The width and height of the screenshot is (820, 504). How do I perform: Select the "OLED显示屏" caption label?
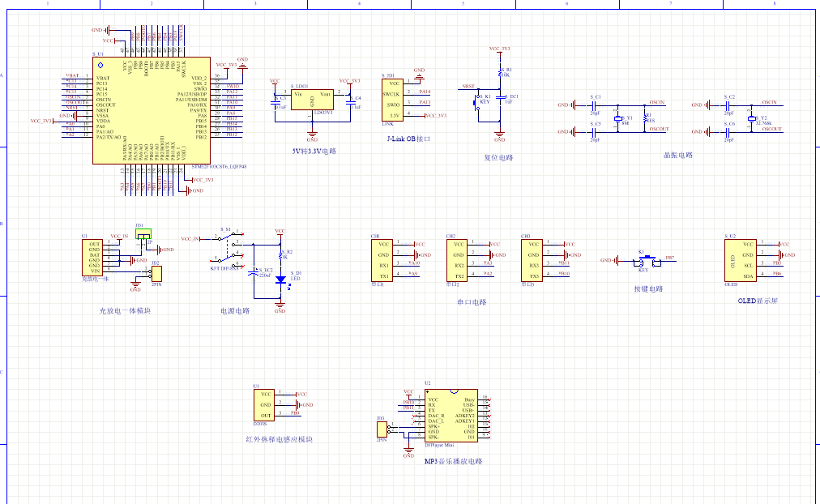click(757, 301)
